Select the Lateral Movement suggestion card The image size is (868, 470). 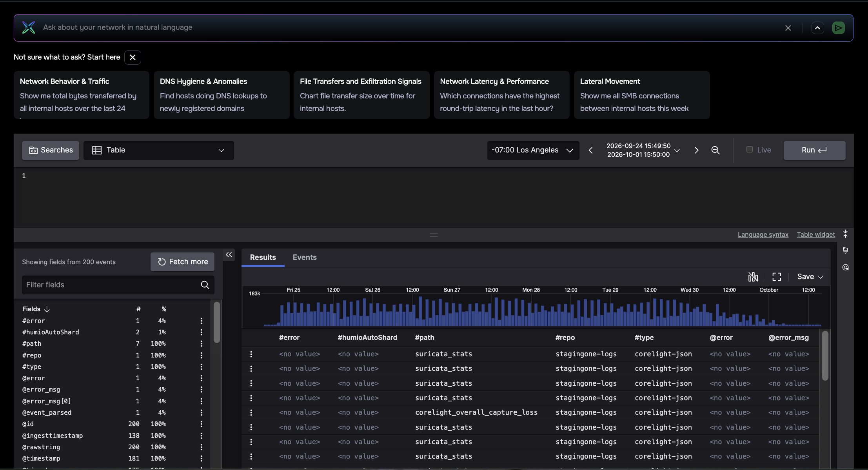tap(642, 95)
